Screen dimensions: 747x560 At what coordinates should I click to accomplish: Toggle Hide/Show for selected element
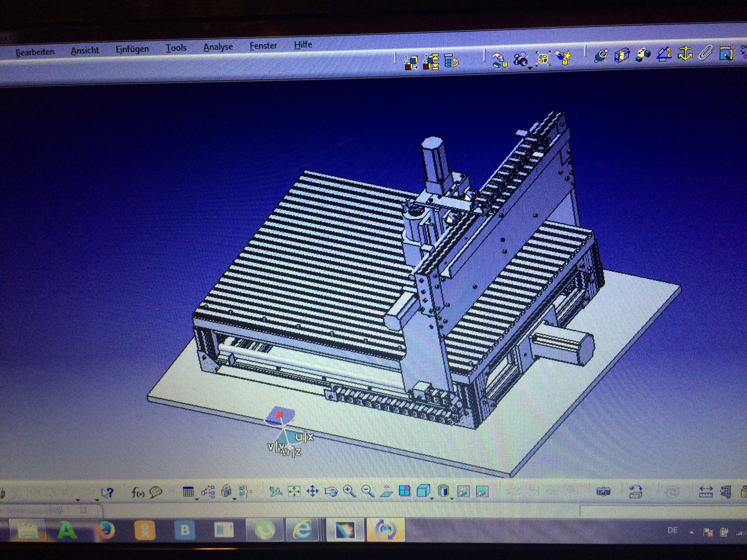(463, 492)
